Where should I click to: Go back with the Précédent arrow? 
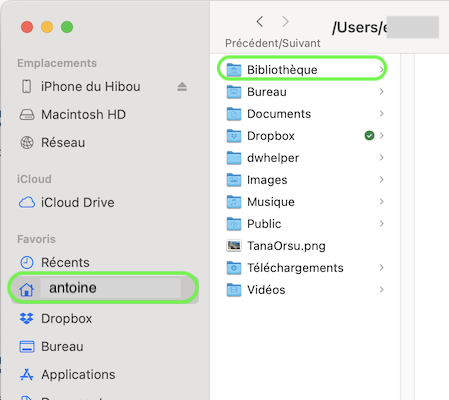coord(260,22)
